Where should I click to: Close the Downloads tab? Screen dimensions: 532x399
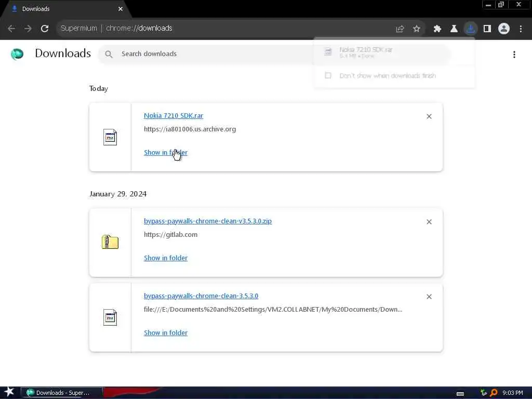tap(121, 9)
